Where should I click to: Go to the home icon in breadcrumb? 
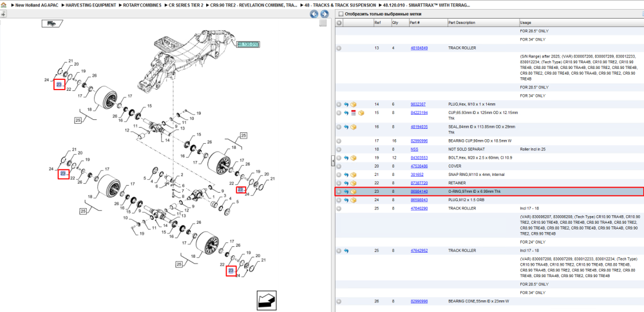pyautogui.click(x=3, y=5)
